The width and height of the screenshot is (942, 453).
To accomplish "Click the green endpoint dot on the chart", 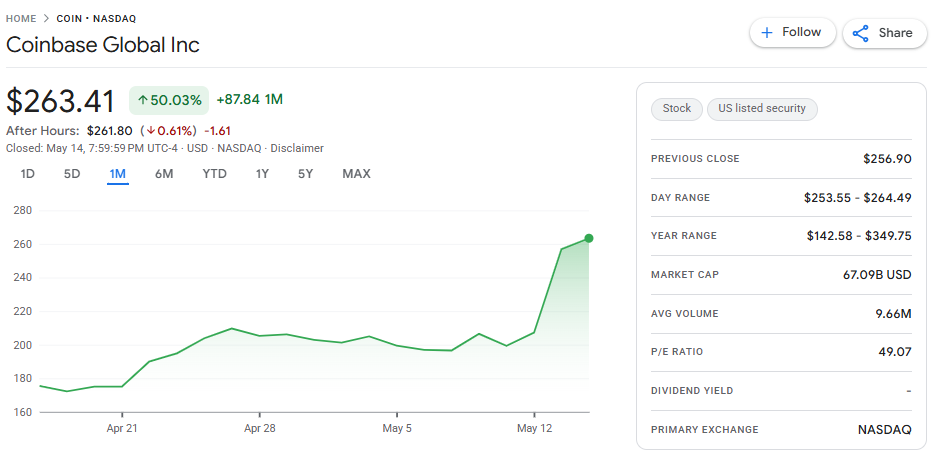I will point(589,239).
